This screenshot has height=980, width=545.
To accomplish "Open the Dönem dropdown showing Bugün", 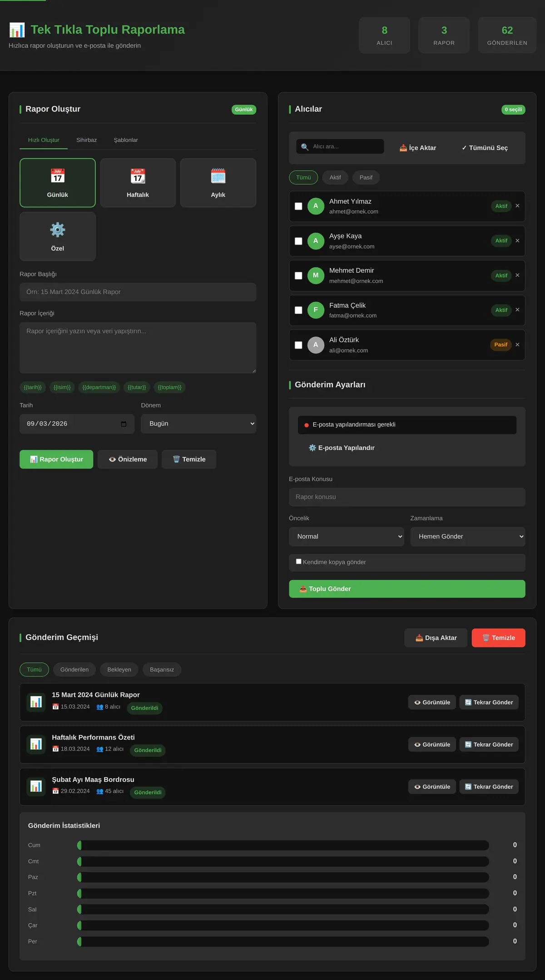I will click(198, 424).
